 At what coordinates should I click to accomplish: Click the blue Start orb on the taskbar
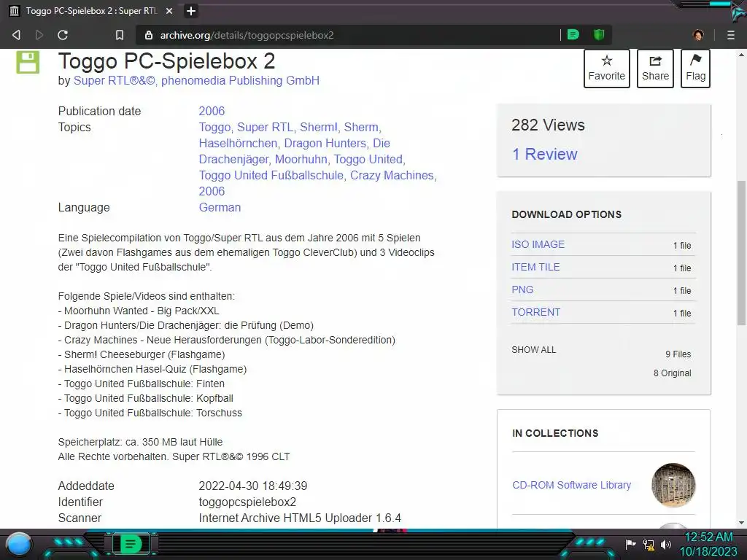click(19, 545)
